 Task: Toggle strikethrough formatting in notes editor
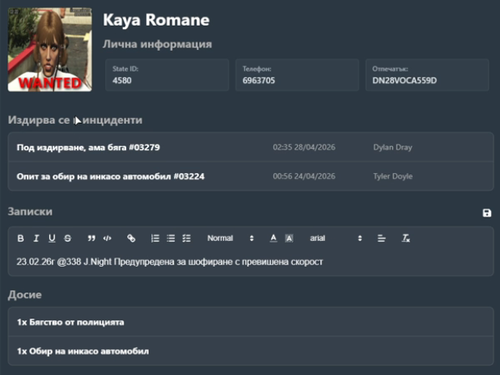(67, 238)
